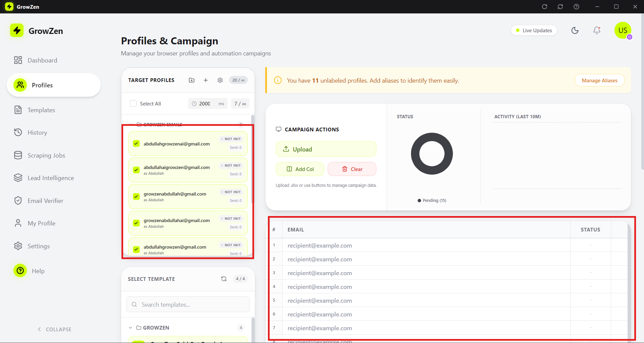Open Target Profiles settings gear
This screenshot has height=343, width=644.
(220, 80)
